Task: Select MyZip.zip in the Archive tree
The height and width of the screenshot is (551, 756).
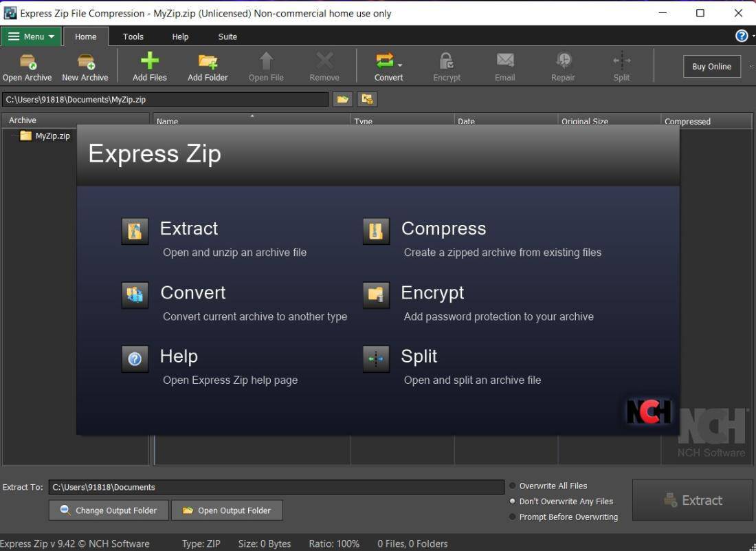Action: coord(52,136)
